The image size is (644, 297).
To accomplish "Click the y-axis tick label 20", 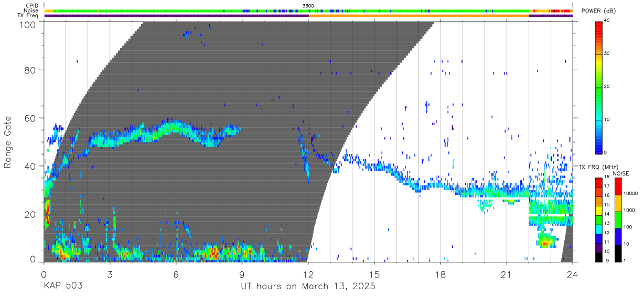I will pos(31,214).
